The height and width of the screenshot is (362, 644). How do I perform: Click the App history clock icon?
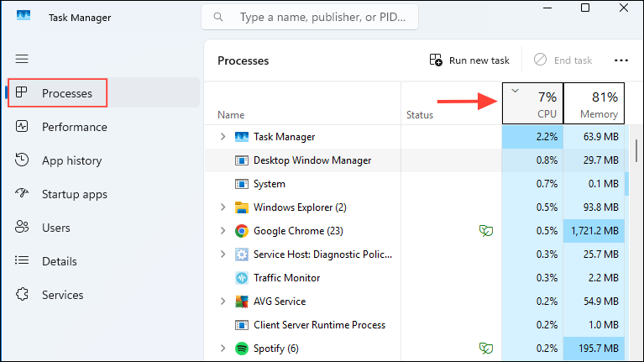pyautogui.click(x=21, y=160)
